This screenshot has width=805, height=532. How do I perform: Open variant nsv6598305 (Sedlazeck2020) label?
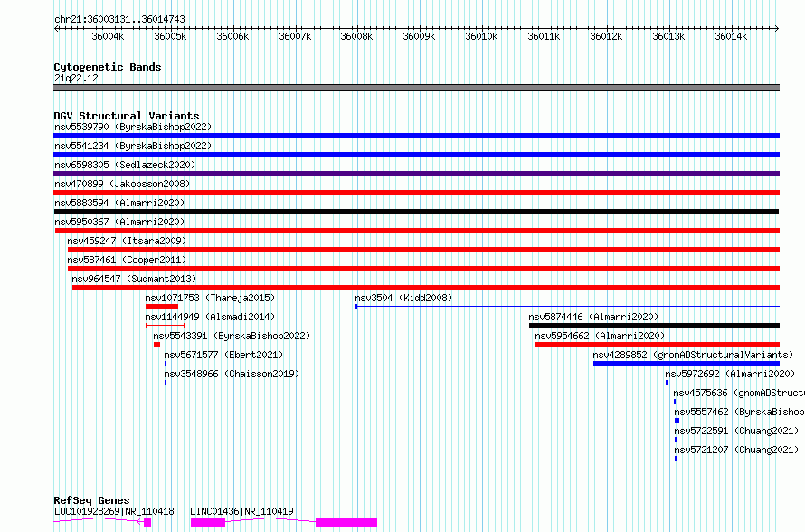tap(125, 165)
